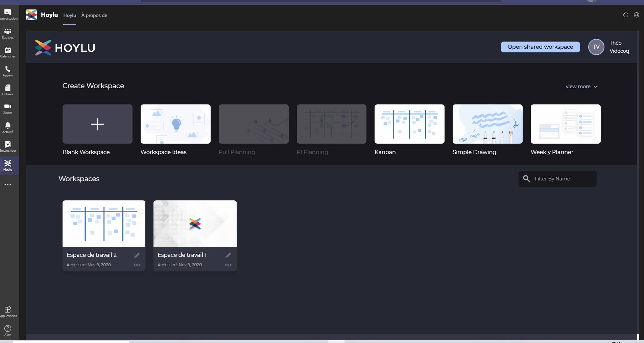Click the Espace de travail 2 title
644x343 pixels.
tap(92, 255)
